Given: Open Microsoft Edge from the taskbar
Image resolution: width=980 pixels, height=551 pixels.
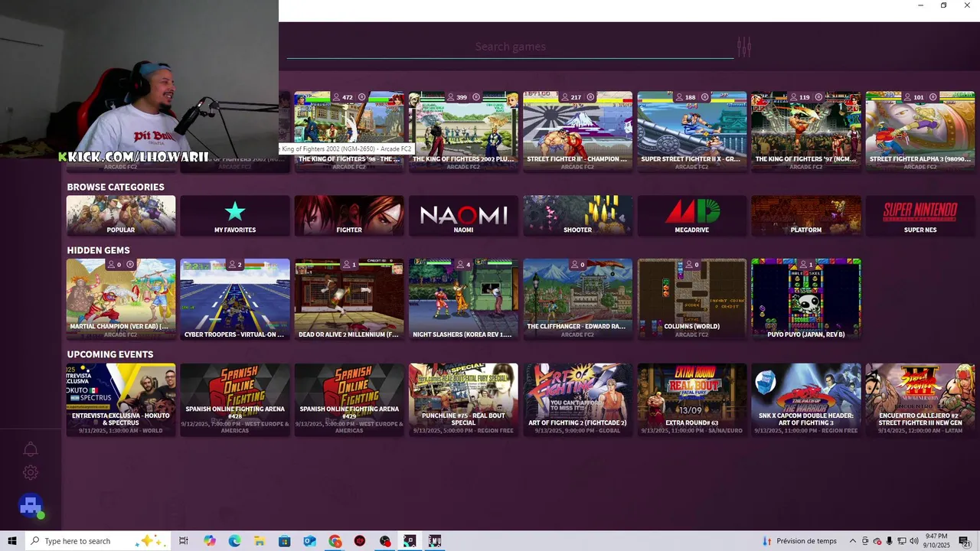Looking at the screenshot, I should pos(234,541).
